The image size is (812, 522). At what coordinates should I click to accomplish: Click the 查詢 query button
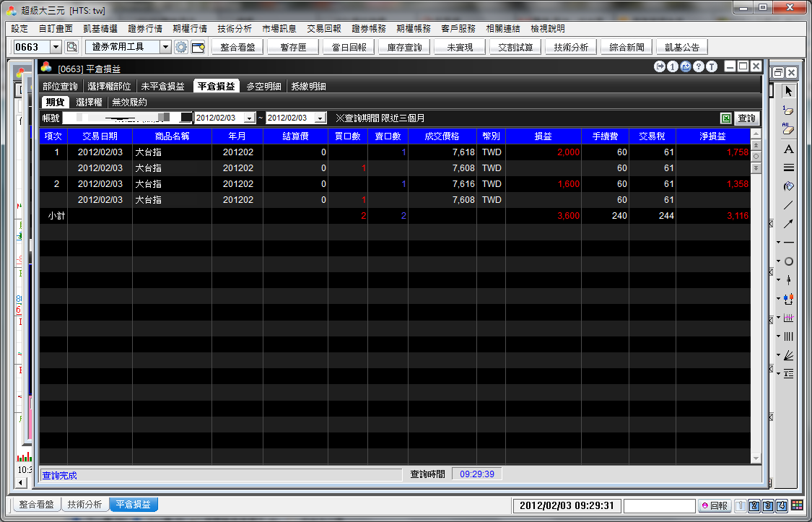[x=747, y=118]
